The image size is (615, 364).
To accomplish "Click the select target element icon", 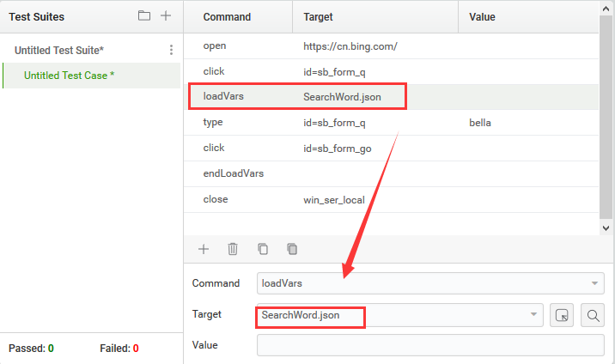I will pyautogui.click(x=562, y=315).
